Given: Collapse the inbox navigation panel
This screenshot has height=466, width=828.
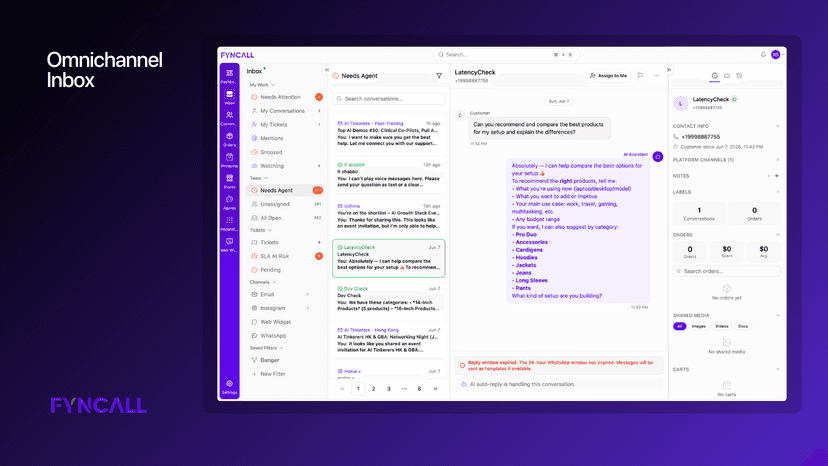Looking at the screenshot, I should [327, 70].
